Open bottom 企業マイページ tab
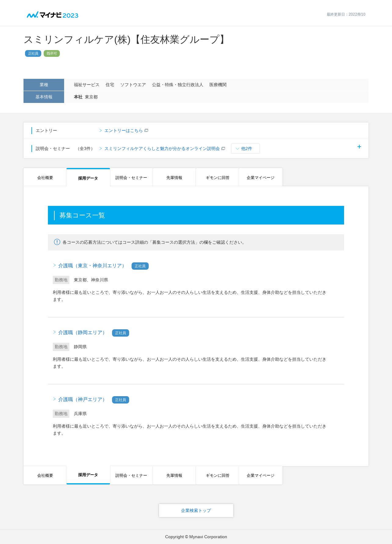 click(x=260, y=475)
